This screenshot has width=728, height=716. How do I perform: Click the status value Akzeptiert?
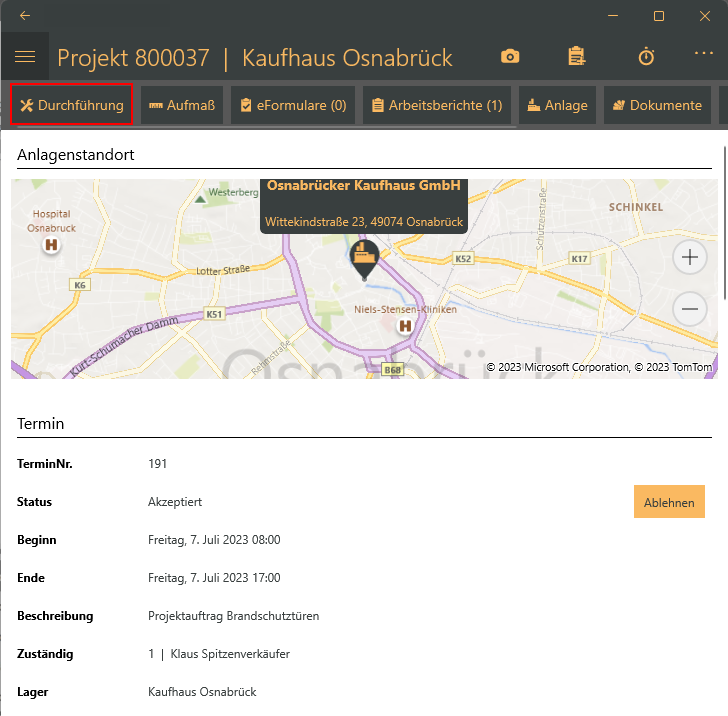click(175, 502)
